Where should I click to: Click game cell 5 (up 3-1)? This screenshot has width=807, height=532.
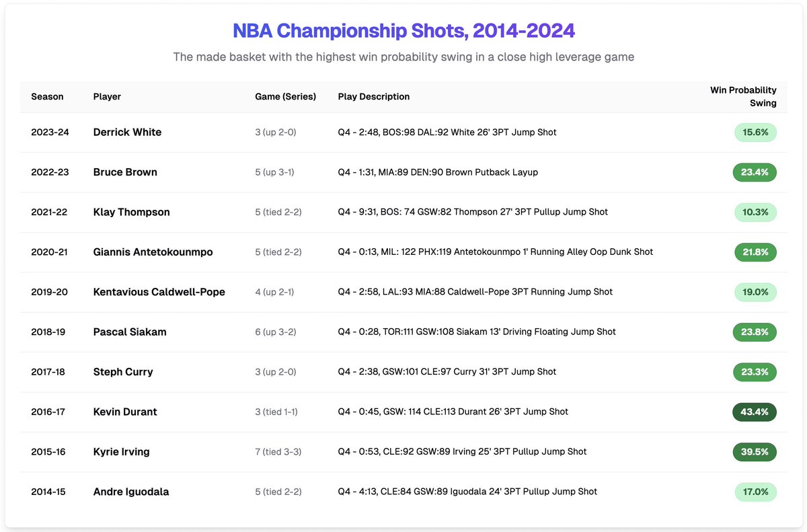click(x=274, y=172)
